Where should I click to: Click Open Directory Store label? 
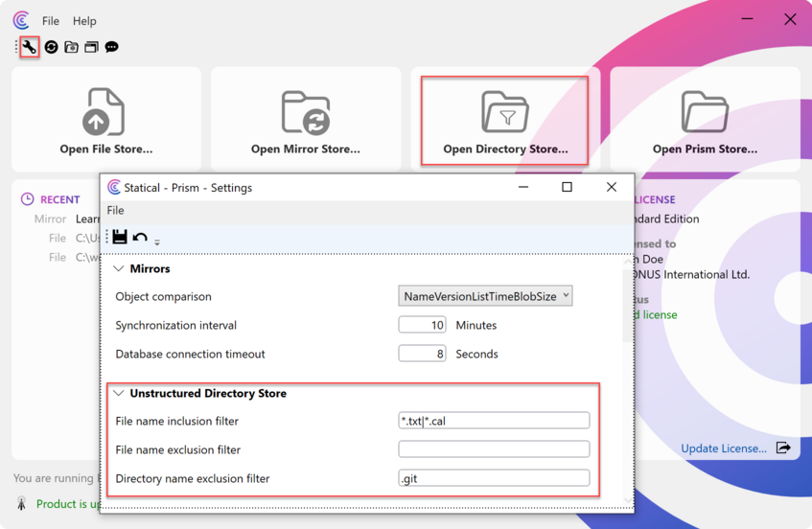[x=505, y=149]
